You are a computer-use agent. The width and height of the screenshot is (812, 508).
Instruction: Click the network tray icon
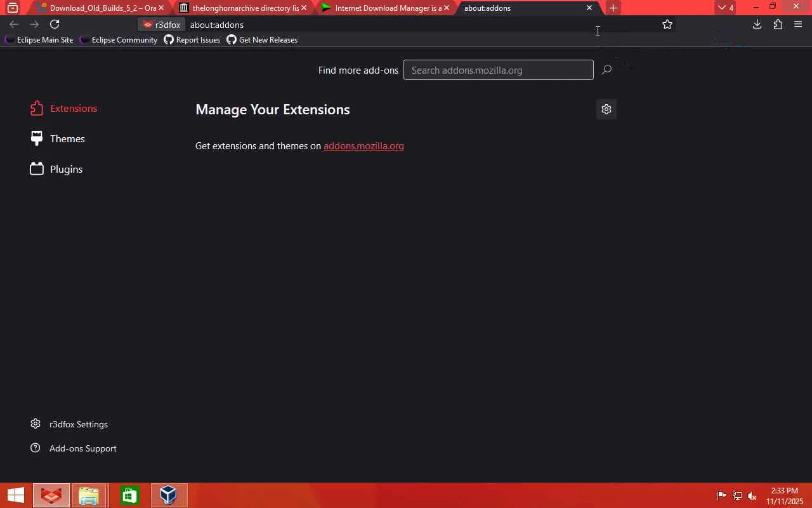[x=737, y=496]
